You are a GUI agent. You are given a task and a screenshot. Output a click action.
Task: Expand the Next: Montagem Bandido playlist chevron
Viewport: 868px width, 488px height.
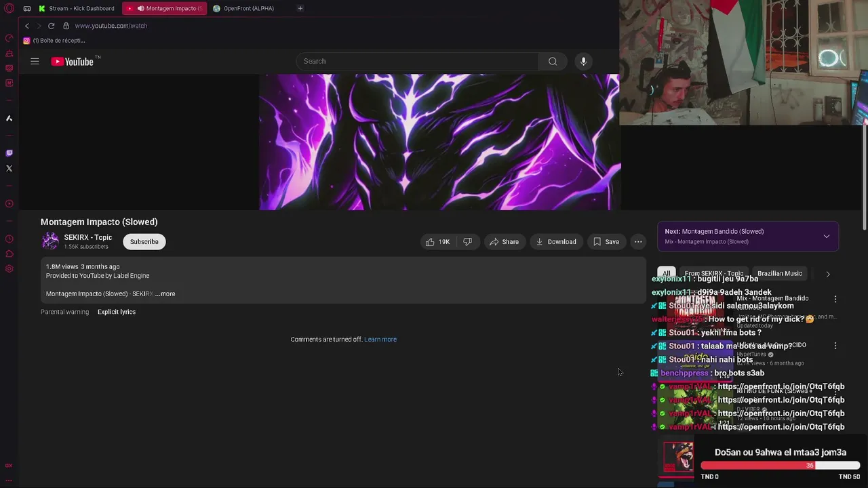(827, 237)
